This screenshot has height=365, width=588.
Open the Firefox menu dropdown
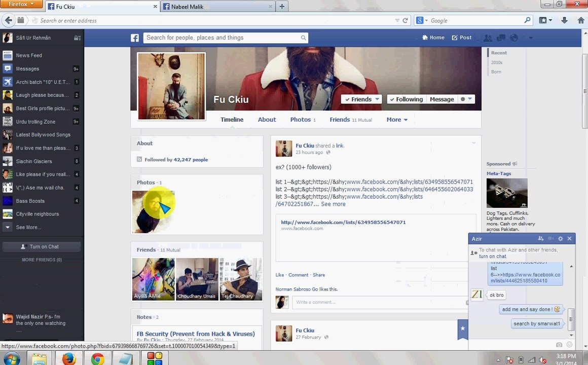tap(21, 4)
